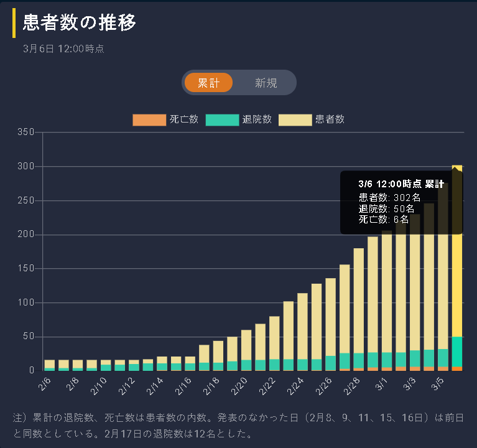Viewport: 477px width, 448px height.
Task: Click the 患者数 legend label
Action: tap(330, 119)
